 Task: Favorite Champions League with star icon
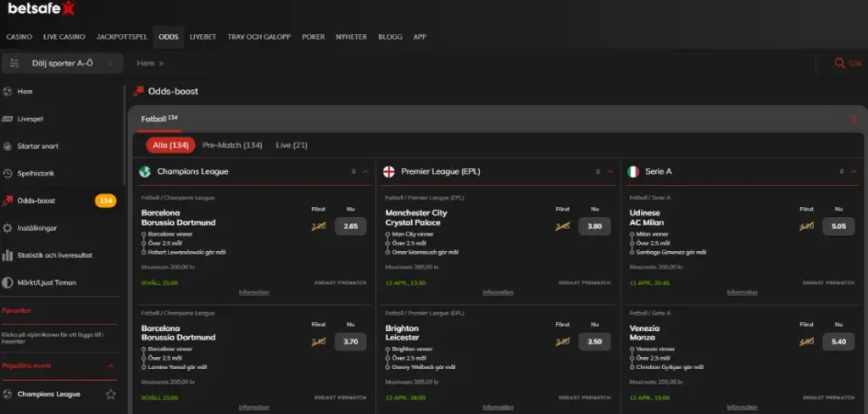tap(110, 394)
